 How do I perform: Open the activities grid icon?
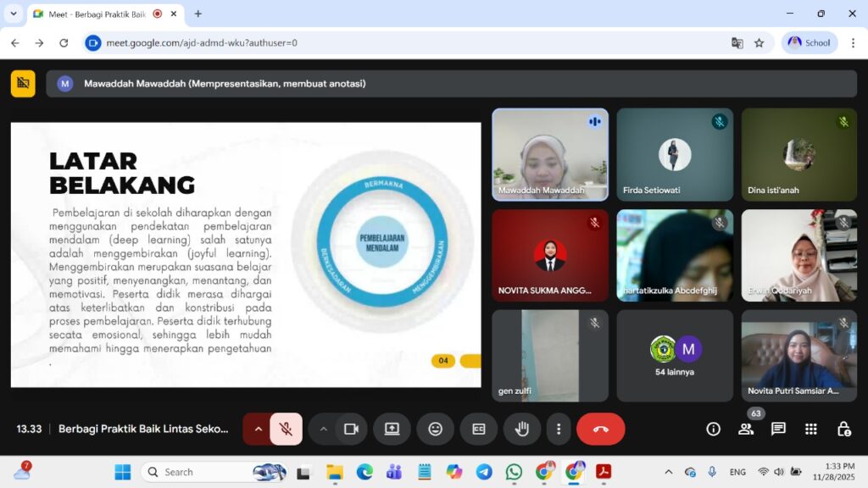point(810,429)
